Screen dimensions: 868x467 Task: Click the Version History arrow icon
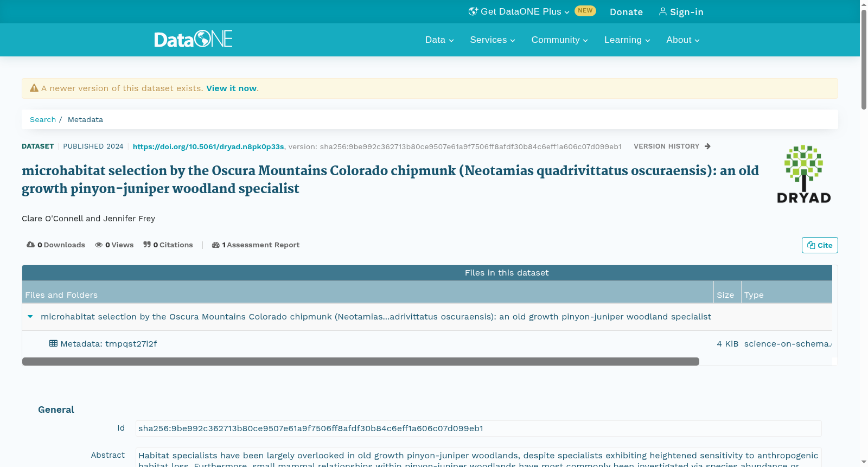(x=707, y=146)
